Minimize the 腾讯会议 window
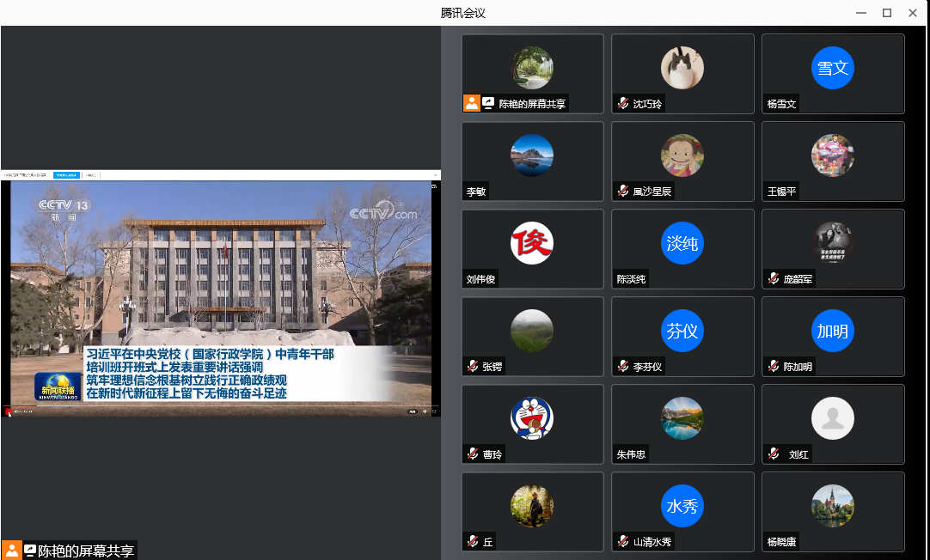930x560 pixels. point(861,13)
